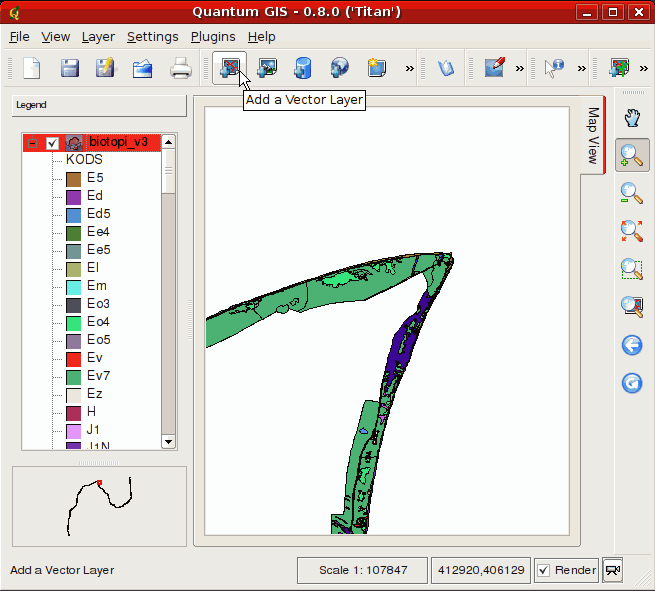The width and height of the screenshot is (655, 591).
Task: Create a new project with the blank page icon
Action: pos(32,68)
